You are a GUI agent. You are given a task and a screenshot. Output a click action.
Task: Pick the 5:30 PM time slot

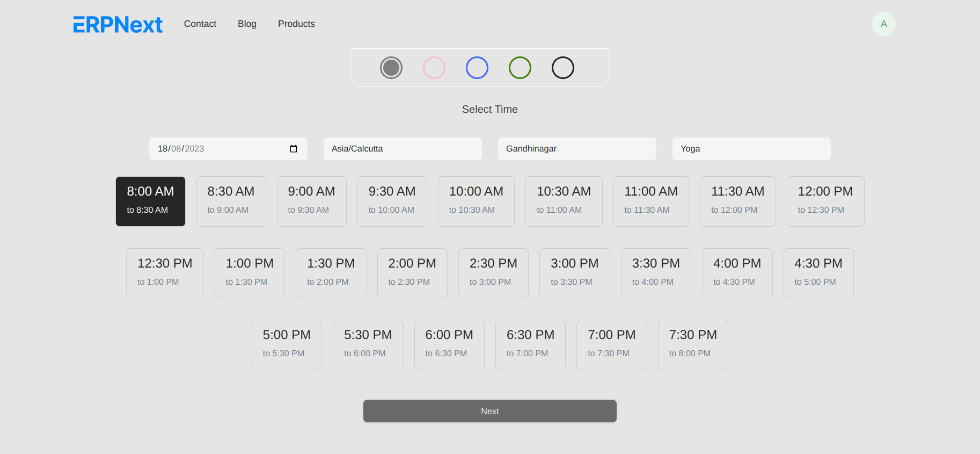(x=368, y=345)
